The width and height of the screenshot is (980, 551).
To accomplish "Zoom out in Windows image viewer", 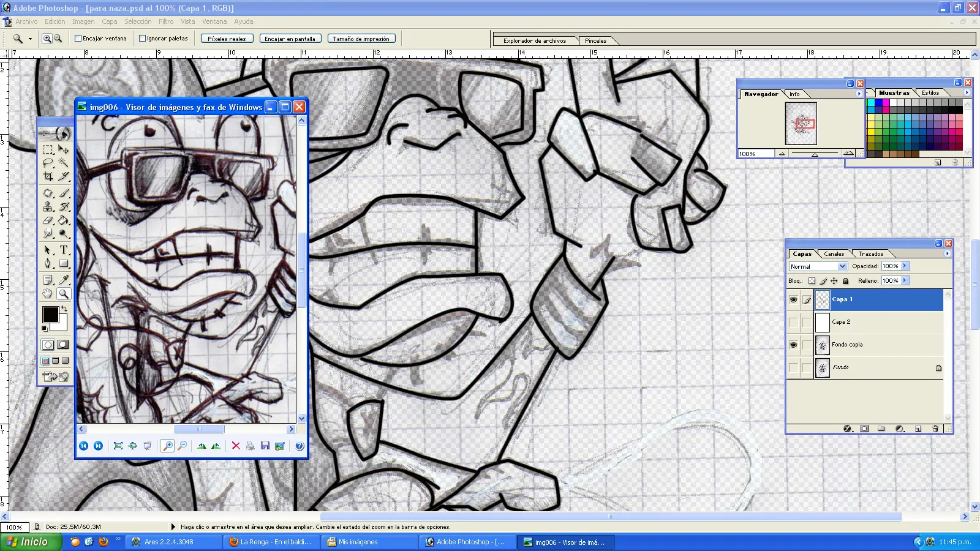I will tap(182, 446).
